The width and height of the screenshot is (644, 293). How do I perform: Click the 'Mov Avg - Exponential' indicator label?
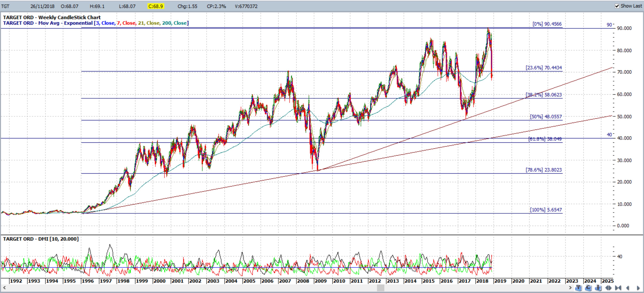coord(66,23)
